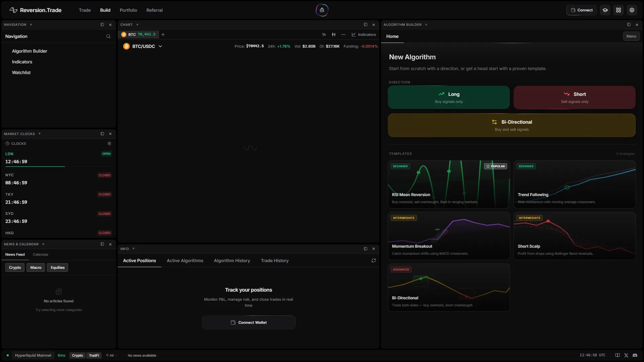The height and width of the screenshot is (362, 644).
Task: Open the grid layout icon in the top bar
Action: [x=618, y=10]
